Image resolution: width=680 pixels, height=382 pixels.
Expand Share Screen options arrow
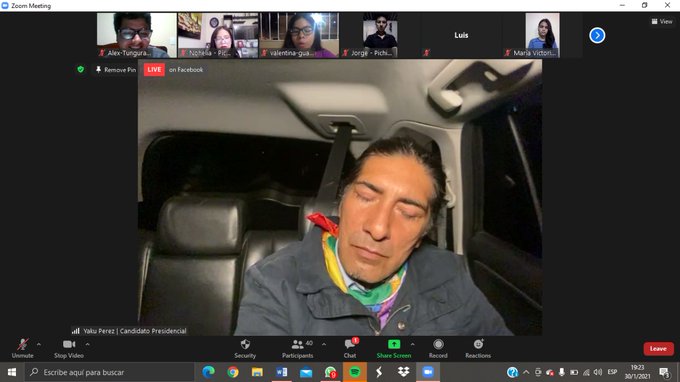pos(412,344)
